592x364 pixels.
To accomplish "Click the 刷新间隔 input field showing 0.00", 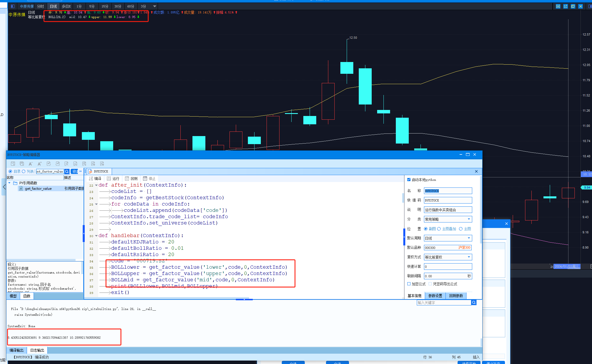I will click(x=448, y=276).
